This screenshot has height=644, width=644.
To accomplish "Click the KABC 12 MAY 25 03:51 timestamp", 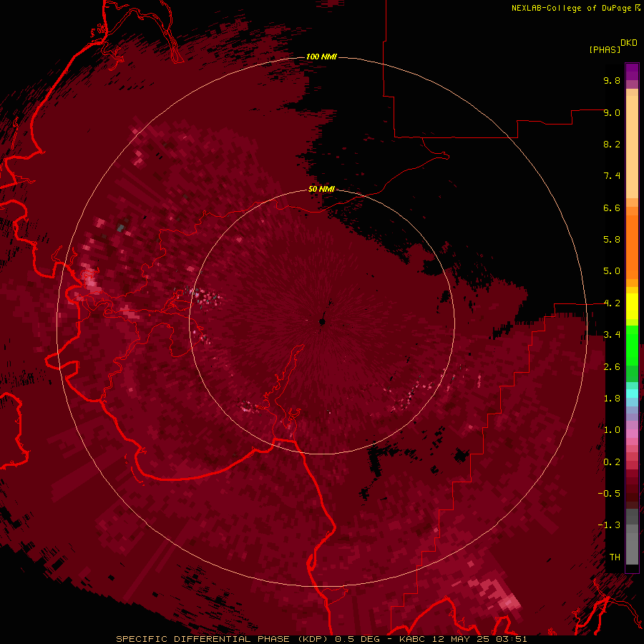I will (463, 639).
